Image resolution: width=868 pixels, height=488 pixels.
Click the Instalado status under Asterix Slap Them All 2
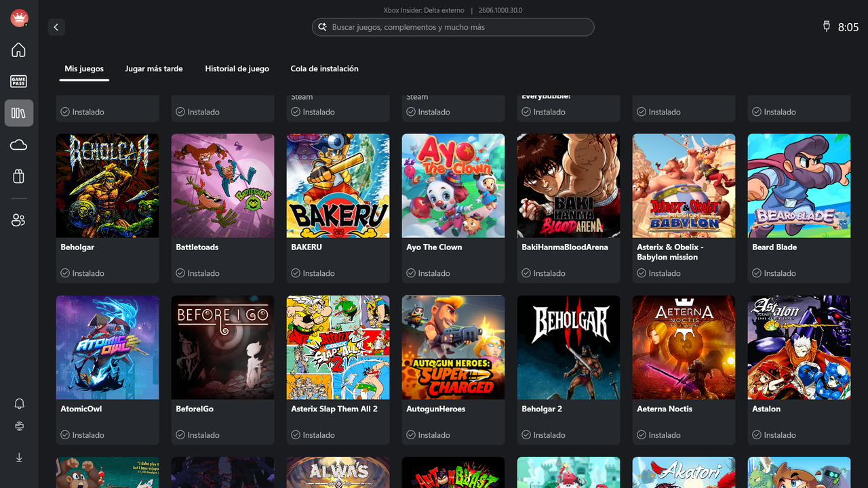point(319,435)
